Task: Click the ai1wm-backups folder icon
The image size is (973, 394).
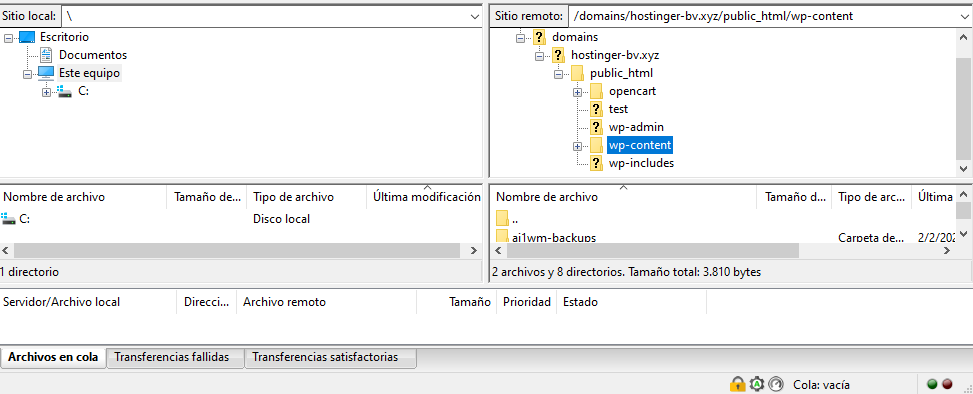Action: tap(503, 237)
